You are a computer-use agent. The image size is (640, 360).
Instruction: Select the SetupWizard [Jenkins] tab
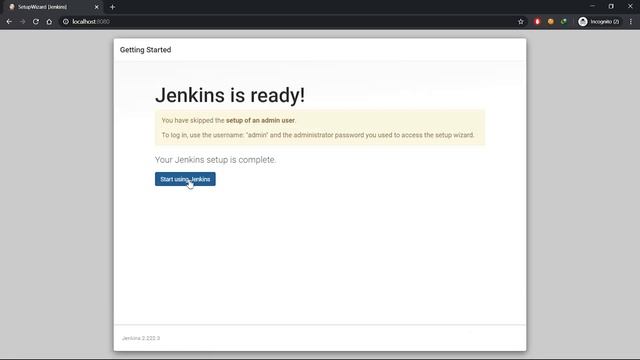[x=53, y=7]
